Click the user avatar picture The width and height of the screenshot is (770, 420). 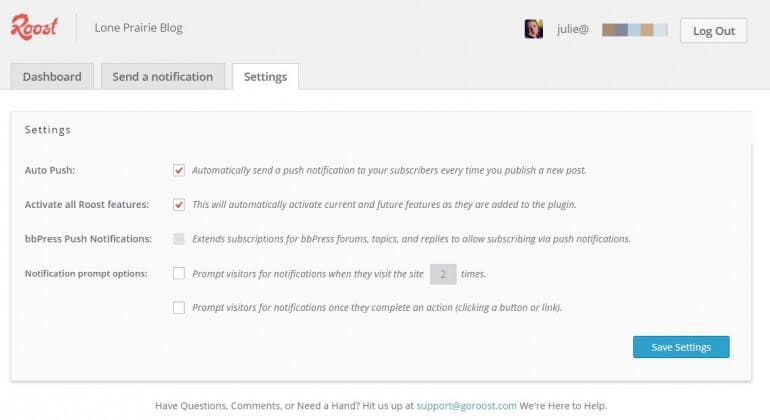(x=533, y=29)
